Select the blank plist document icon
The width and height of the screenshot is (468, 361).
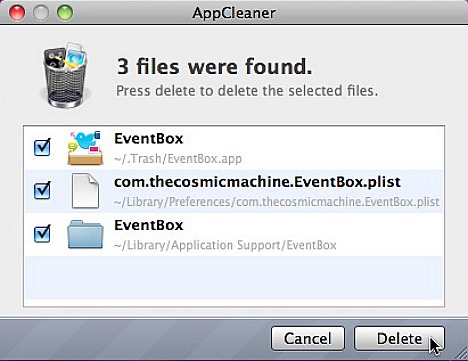pyautogui.click(x=85, y=191)
